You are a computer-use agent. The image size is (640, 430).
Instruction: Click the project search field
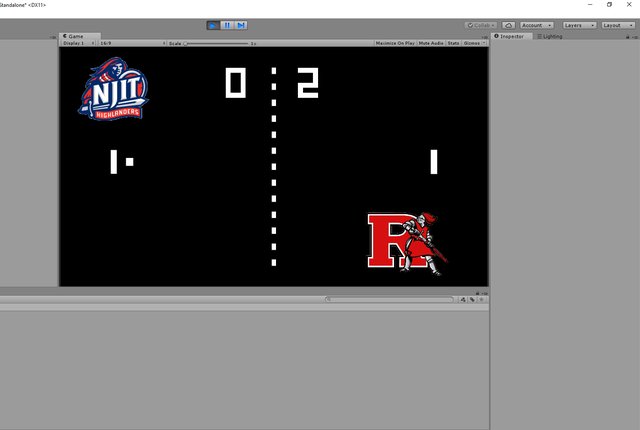389,299
